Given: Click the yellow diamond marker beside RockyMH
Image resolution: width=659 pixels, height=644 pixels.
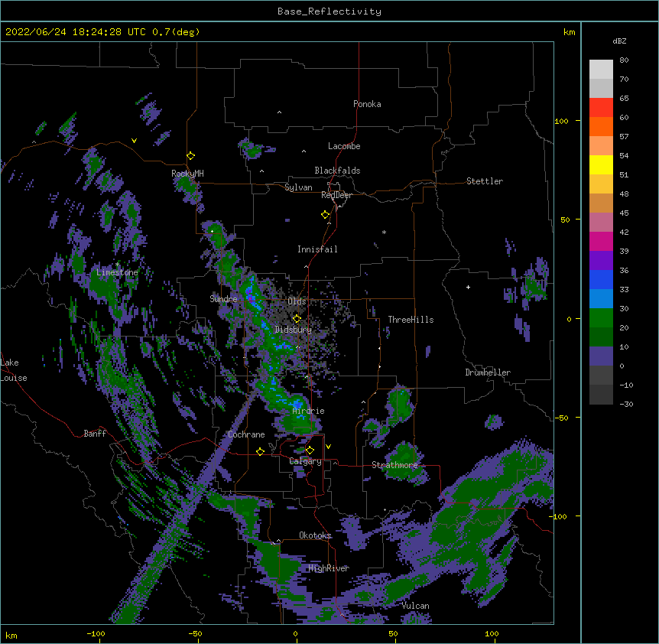Looking at the screenshot, I should tap(190, 156).
